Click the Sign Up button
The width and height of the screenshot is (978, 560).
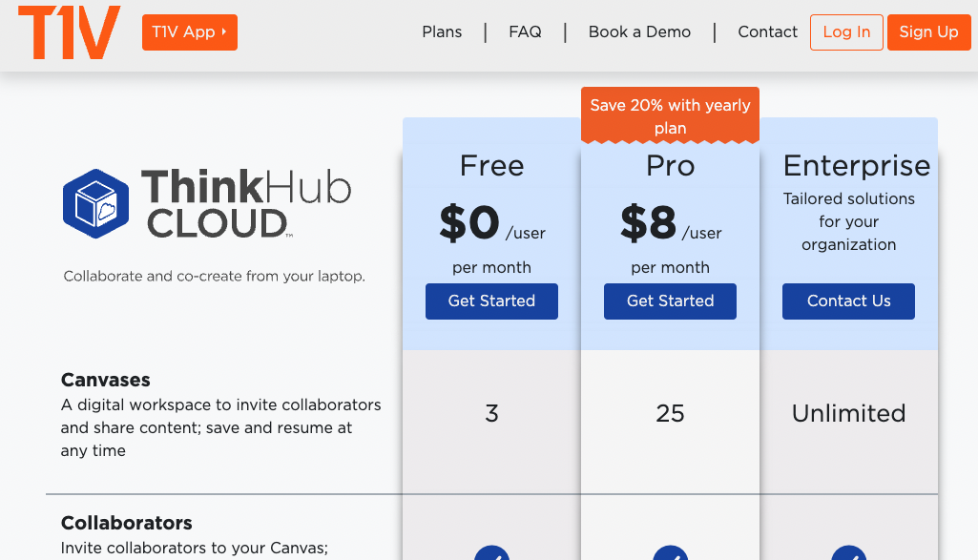click(927, 31)
